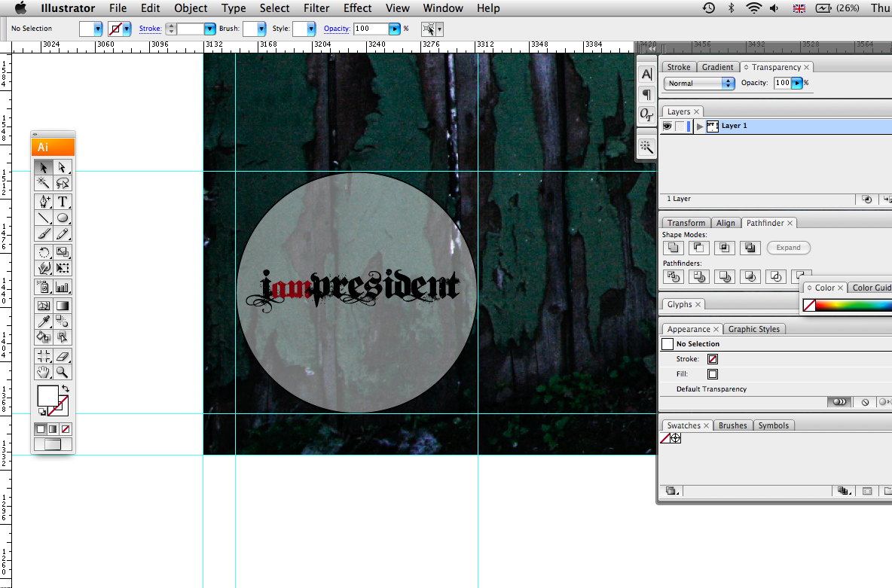The image size is (892, 588).
Task: Select the Pen tool
Action: tap(43, 201)
